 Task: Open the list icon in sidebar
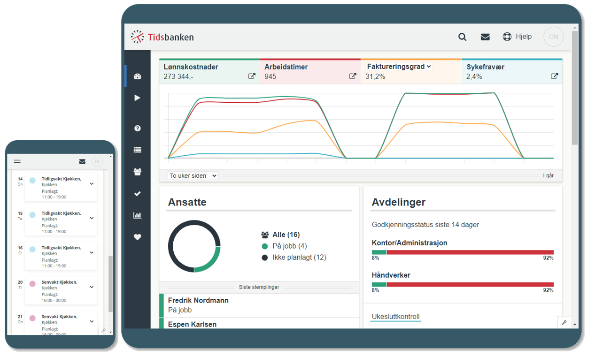(x=138, y=150)
